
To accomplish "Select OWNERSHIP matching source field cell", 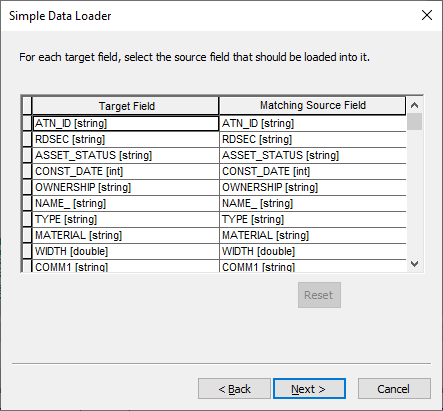I will point(313,187).
